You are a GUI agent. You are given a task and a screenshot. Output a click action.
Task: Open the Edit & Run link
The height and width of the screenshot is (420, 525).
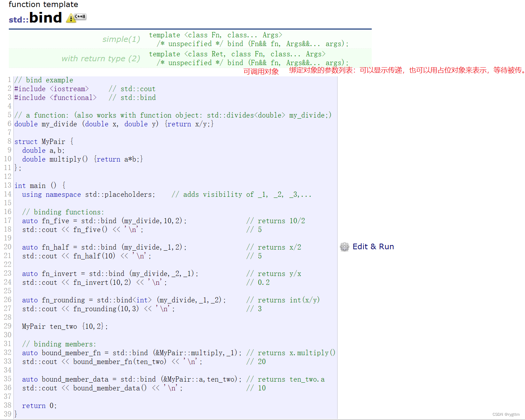pyautogui.click(x=373, y=247)
